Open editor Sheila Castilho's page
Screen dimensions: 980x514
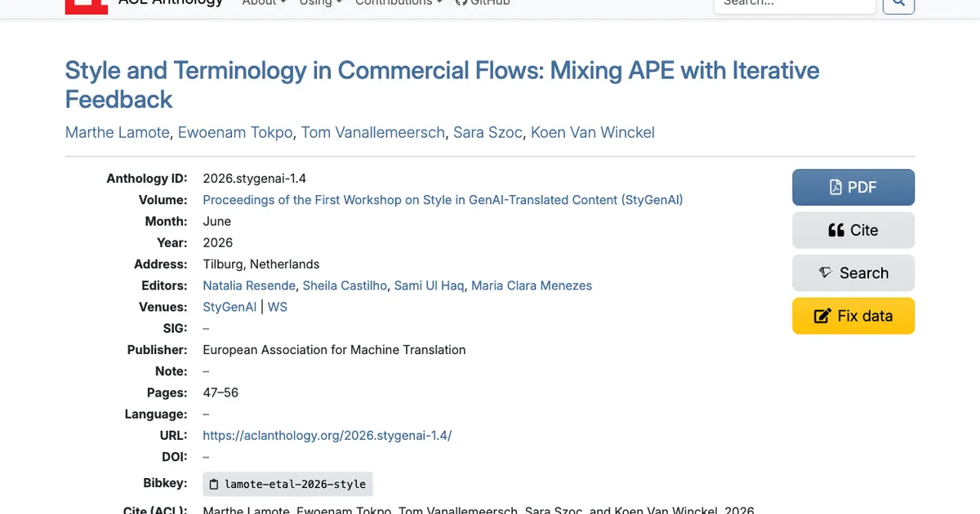[345, 286]
